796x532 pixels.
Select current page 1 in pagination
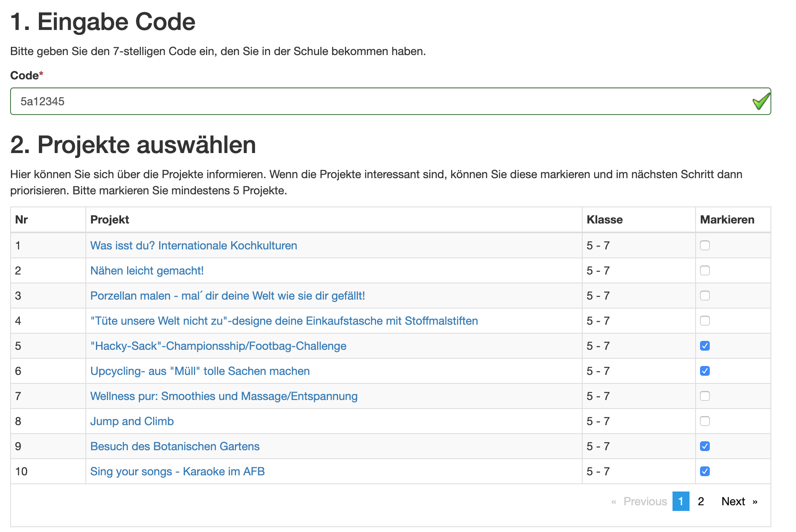click(x=681, y=501)
